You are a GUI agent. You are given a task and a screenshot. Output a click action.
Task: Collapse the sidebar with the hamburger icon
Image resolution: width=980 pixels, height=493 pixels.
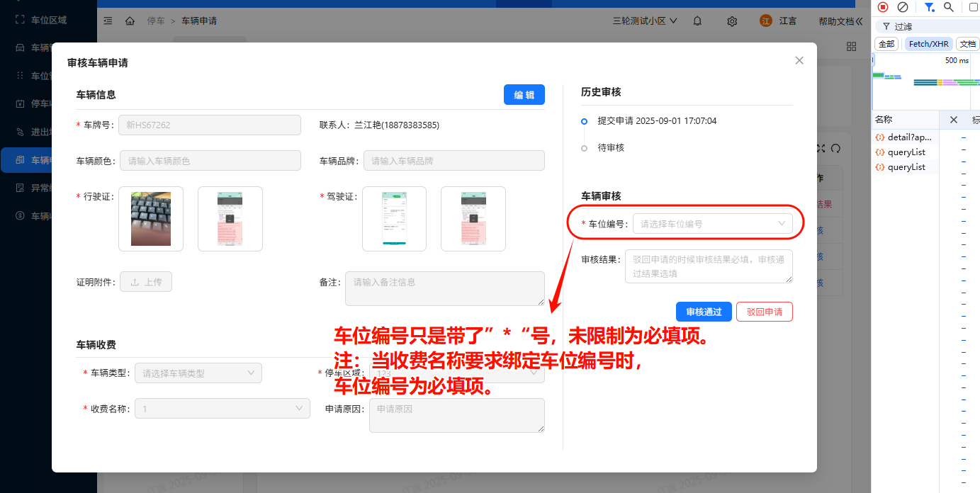click(107, 21)
